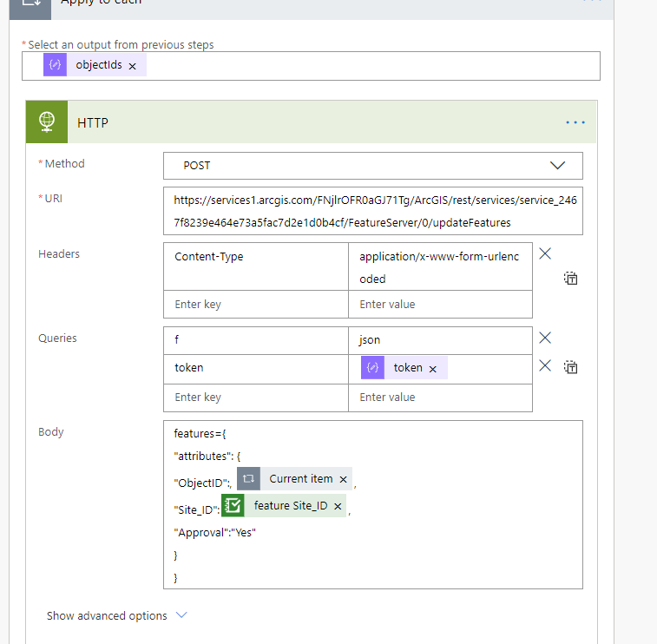Remove the feature Site_ID token
Viewport: 657px width, 644px height.
[338, 506]
